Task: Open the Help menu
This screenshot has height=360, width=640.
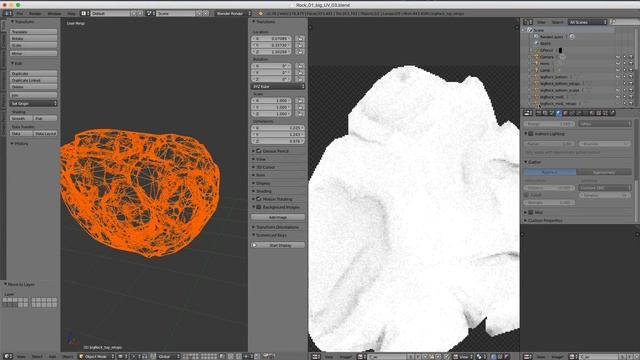Action: [71, 13]
